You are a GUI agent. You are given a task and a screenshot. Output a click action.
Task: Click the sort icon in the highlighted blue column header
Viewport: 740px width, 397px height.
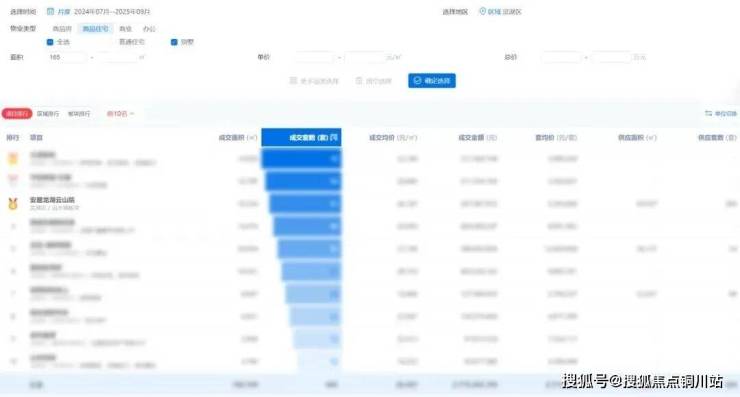coord(334,137)
